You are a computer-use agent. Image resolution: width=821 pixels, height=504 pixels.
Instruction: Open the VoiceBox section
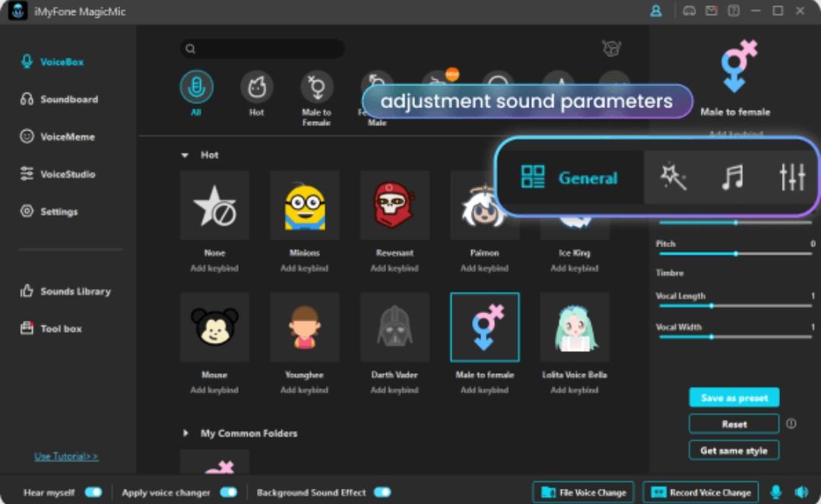pyautogui.click(x=52, y=62)
